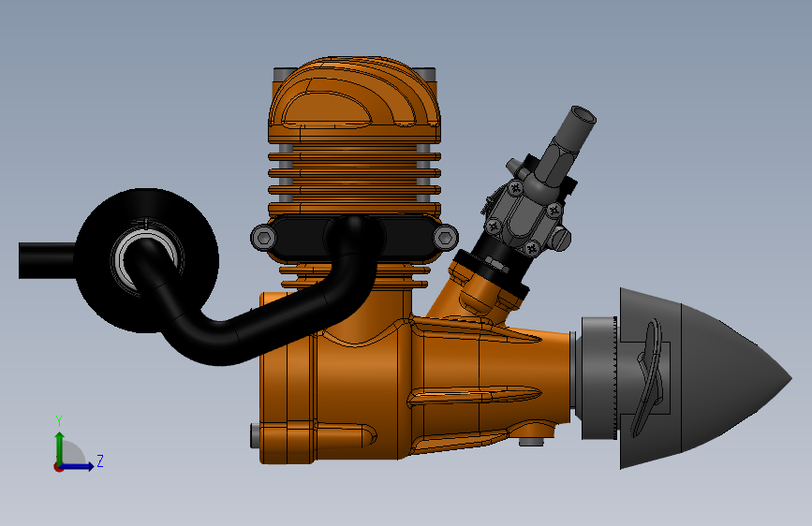This screenshot has height=526, width=812.
Task: Click the red X axis origin dot of the triad
Action: (58, 467)
